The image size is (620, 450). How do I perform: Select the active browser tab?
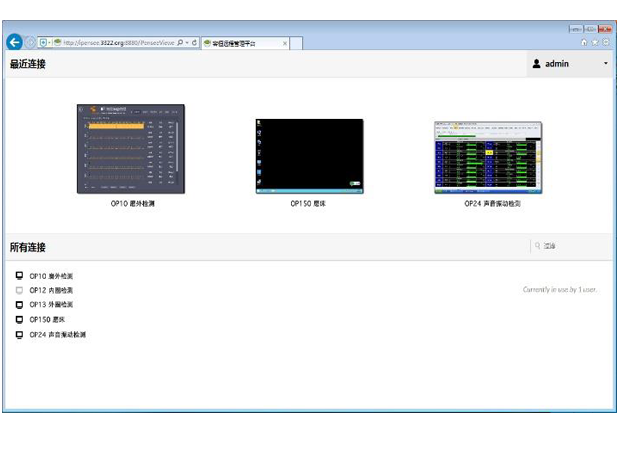point(240,44)
